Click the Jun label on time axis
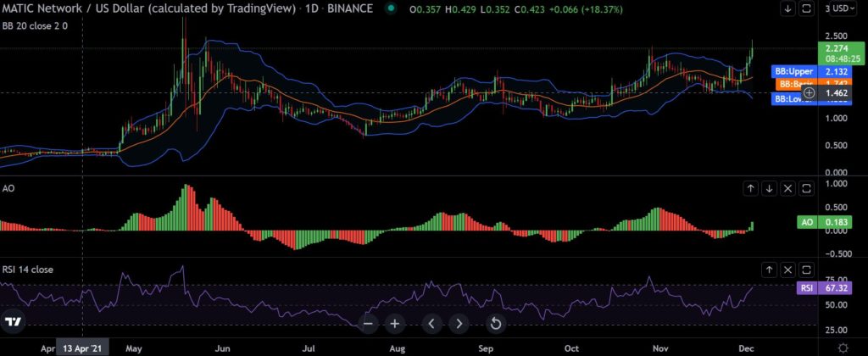The image size is (868, 356). [x=223, y=349]
